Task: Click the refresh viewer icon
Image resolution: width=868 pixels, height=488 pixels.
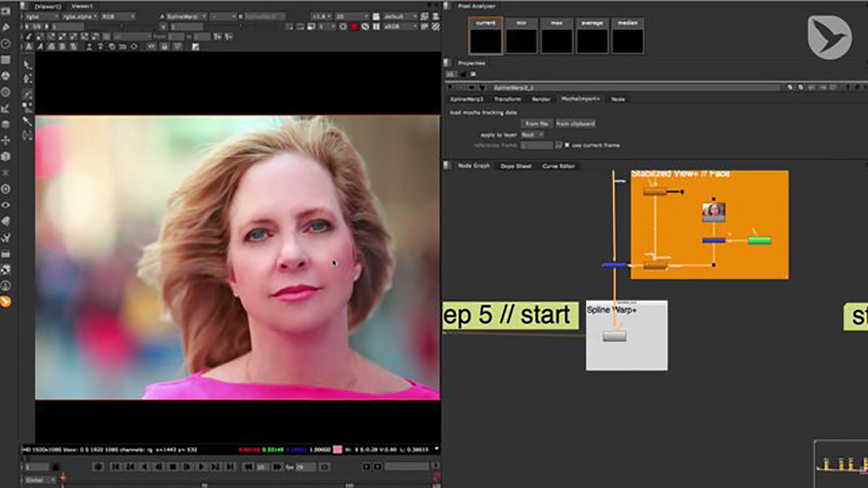Action: [x=365, y=26]
